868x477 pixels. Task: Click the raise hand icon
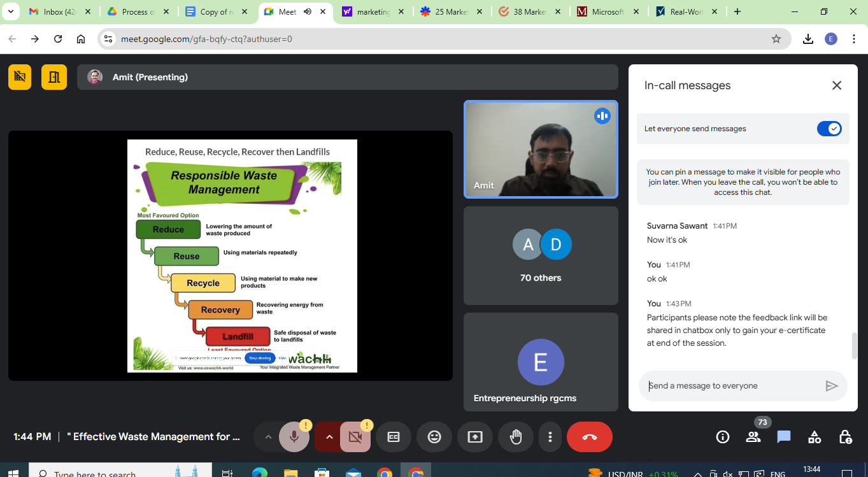(x=515, y=437)
